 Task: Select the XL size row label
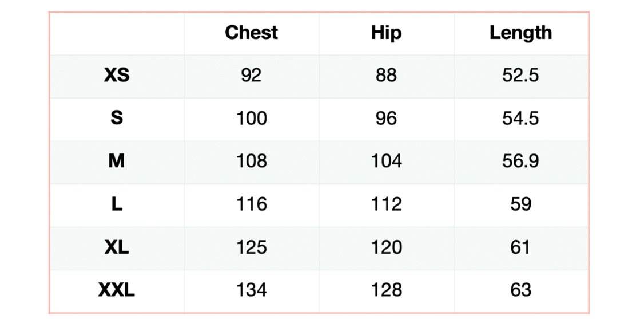tap(117, 247)
